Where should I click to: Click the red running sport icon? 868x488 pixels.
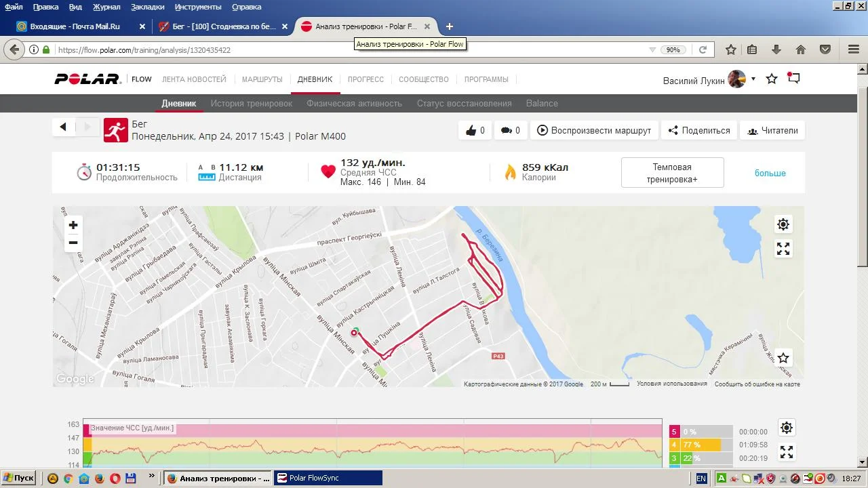[x=116, y=130]
